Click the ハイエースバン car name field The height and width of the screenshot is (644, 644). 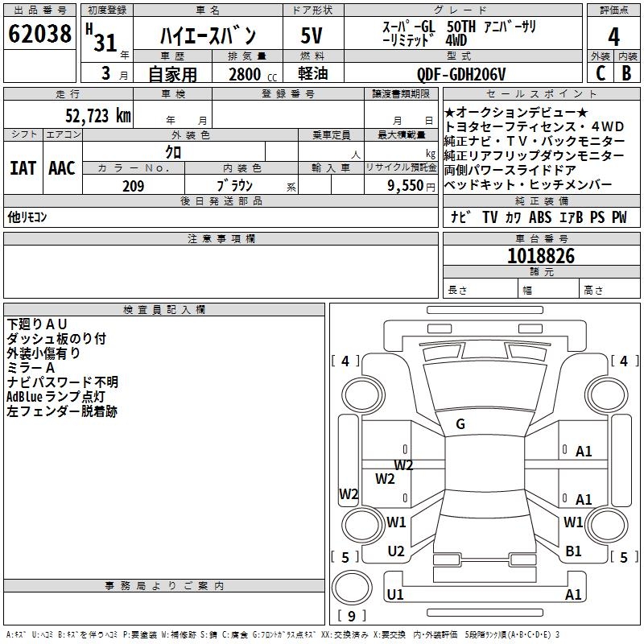[207, 36]
